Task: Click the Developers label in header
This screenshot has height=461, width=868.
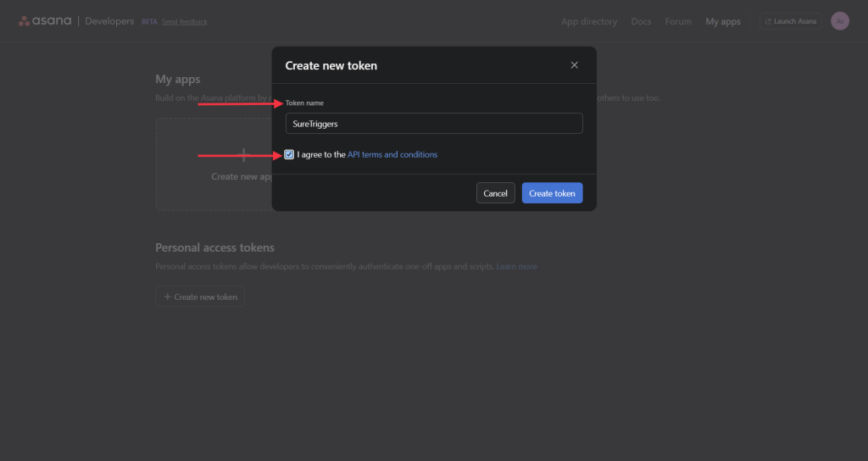Action: click(x=109, y=21)
